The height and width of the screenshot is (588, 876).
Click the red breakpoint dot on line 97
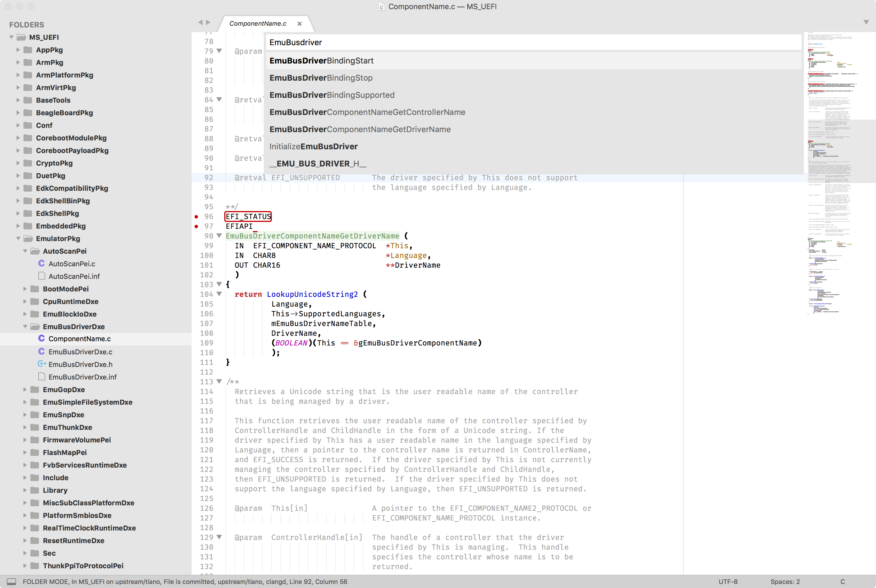tap(196, 226)
